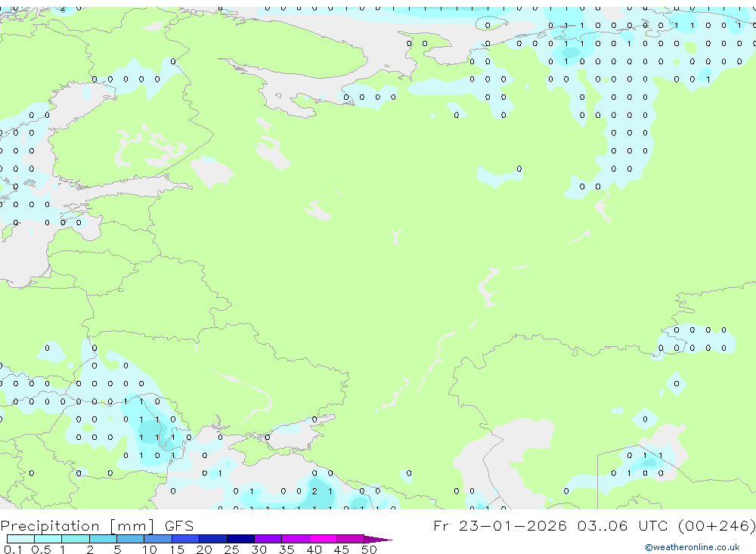Click the lightest 0.1–0.5 mm legend swatch
This screenshot has width=756, height=554.
click(20, 539)
